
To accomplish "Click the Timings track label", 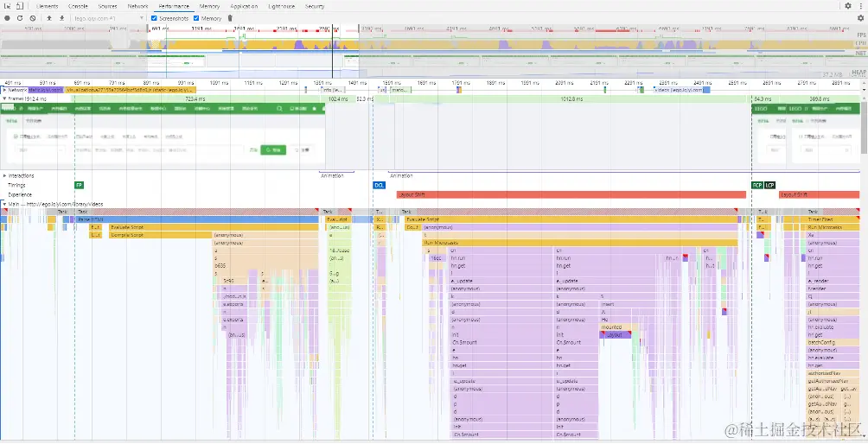I will tap(16, 185).
